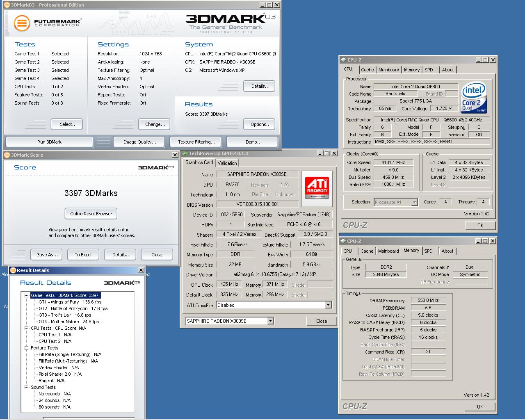Click Close in 3DMark Score window
Screen dimensions: 525x420
pos(157,255)
